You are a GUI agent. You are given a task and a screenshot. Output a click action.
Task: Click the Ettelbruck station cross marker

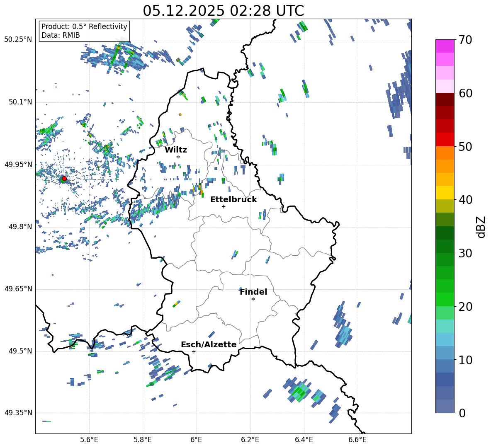[224, 206]
